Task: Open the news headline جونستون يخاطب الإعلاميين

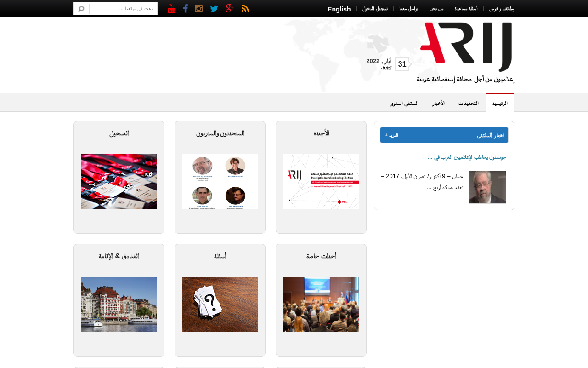Action: click(x=467, y=157)
